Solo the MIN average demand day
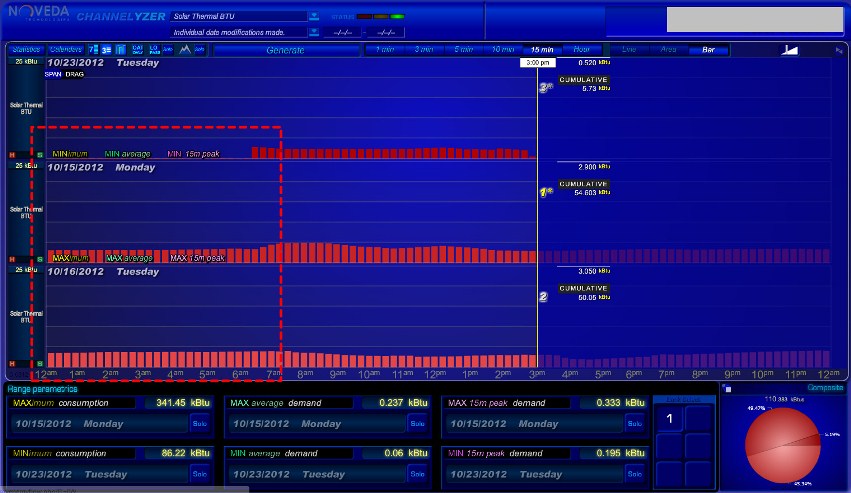Viewport: 851px width, 493px height. tap(417, 474)
